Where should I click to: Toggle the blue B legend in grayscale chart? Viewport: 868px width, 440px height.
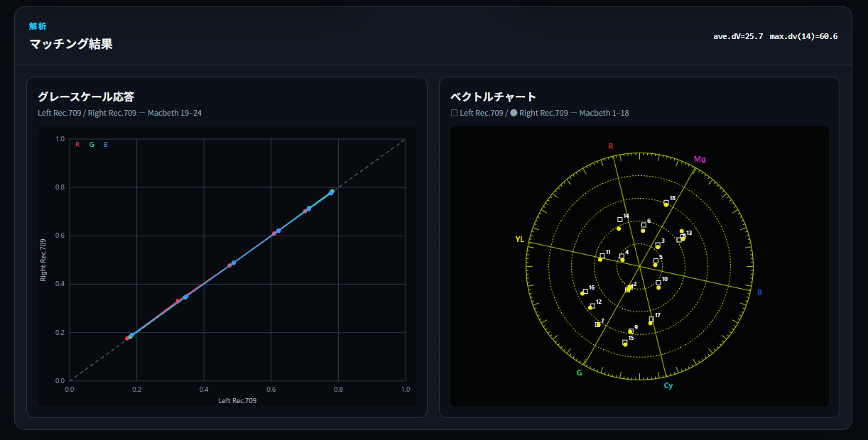point(106,145)
